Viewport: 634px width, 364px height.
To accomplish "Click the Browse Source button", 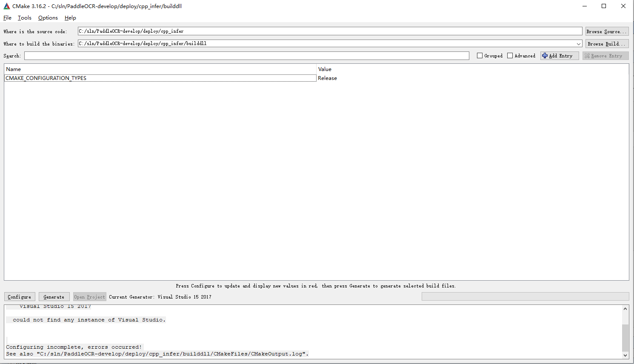I will point(607,31).
